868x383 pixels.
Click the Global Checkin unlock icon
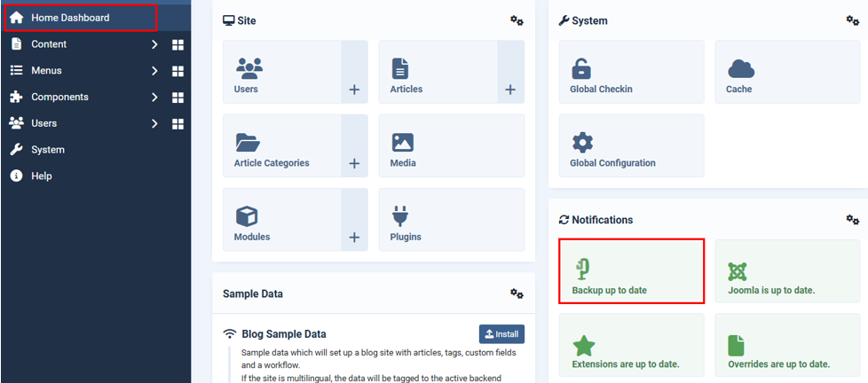(581, 68)
